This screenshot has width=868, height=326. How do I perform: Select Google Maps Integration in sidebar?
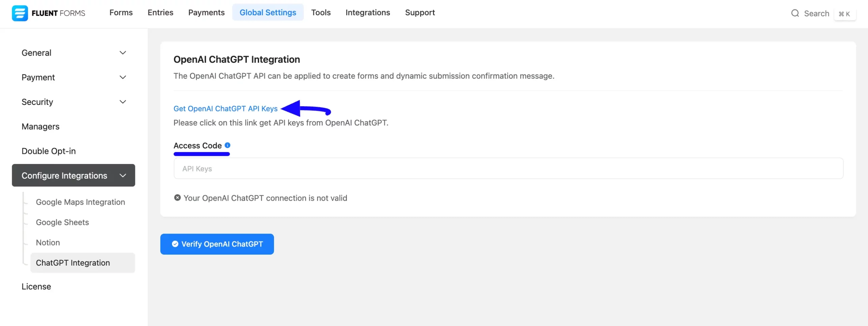[80, 202]
